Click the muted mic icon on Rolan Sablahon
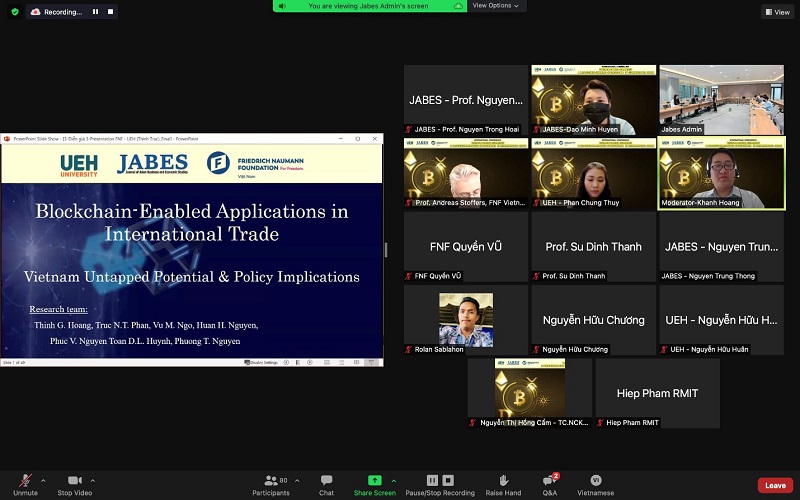Screen dimensions: 800x500 click(409, 349)
